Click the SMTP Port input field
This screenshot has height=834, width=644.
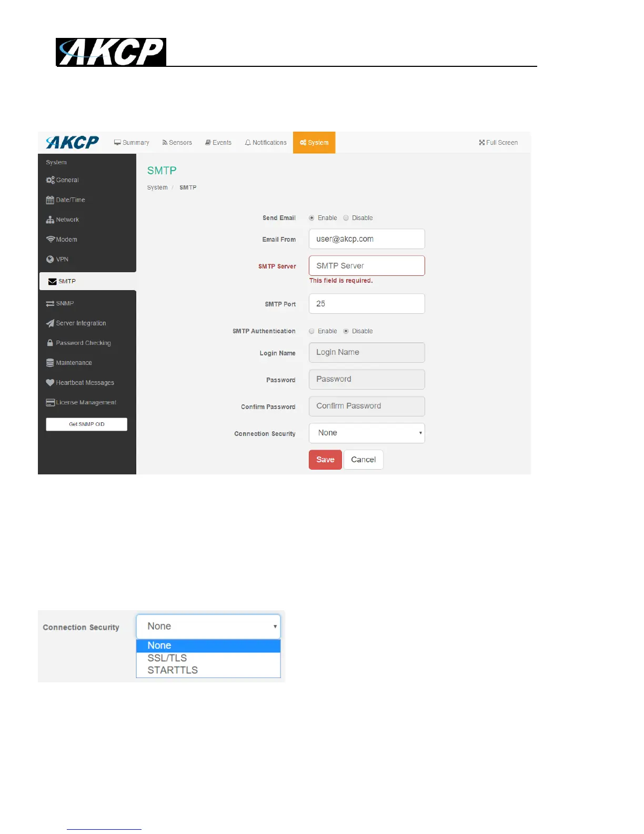click(367, 304)
